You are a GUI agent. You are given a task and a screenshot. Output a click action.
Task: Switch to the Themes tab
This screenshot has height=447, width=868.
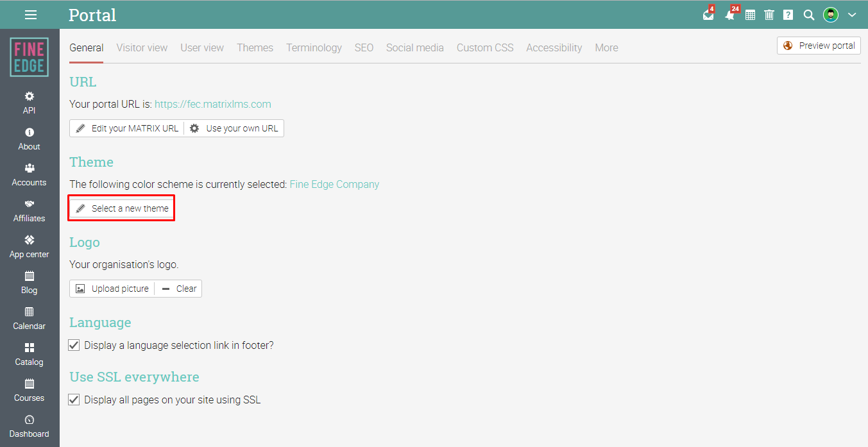point(255,47)
